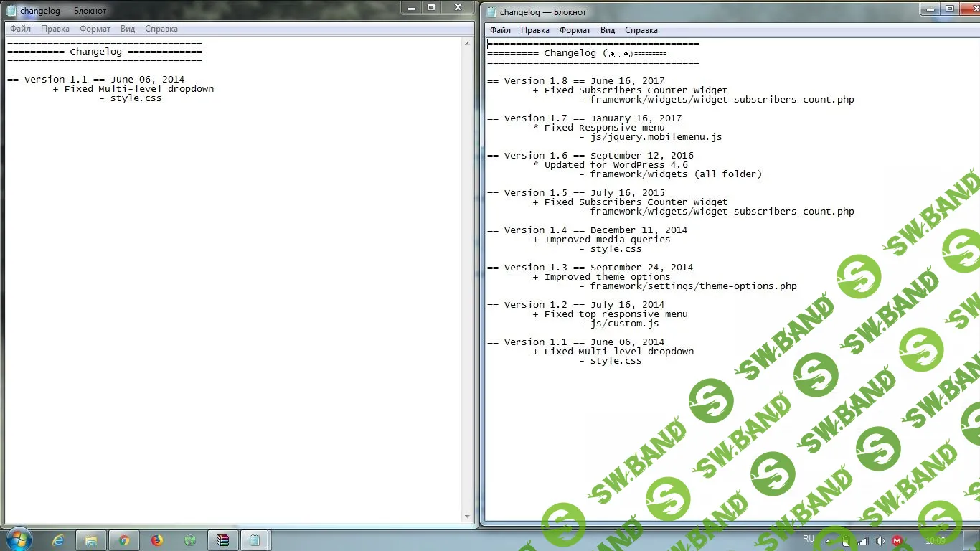Open Вид menu in the Version 1.1-only Notepad
Image resolution: width=980 pixels, height=551 pixels.
(128, 29)
